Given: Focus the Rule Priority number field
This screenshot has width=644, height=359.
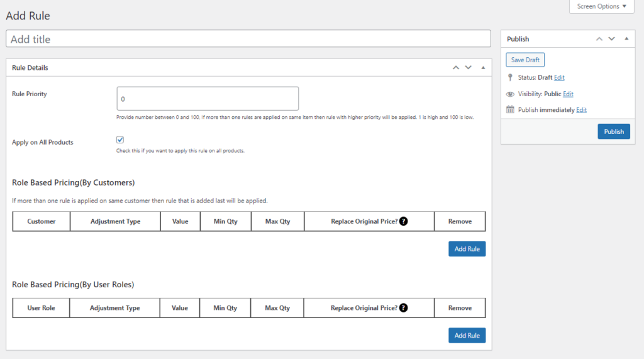Looking at the screenshot, I should coord(208,99).
